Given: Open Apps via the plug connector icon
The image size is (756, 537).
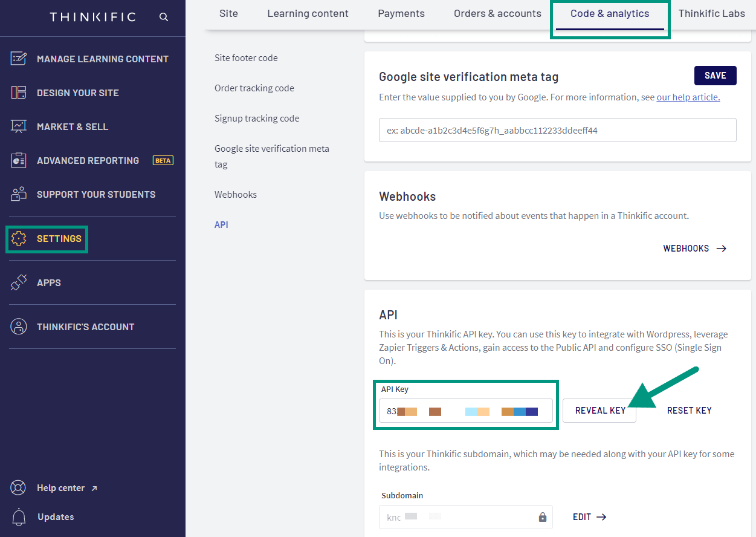Looking at the screenshot, I should [x=19, y=282].
